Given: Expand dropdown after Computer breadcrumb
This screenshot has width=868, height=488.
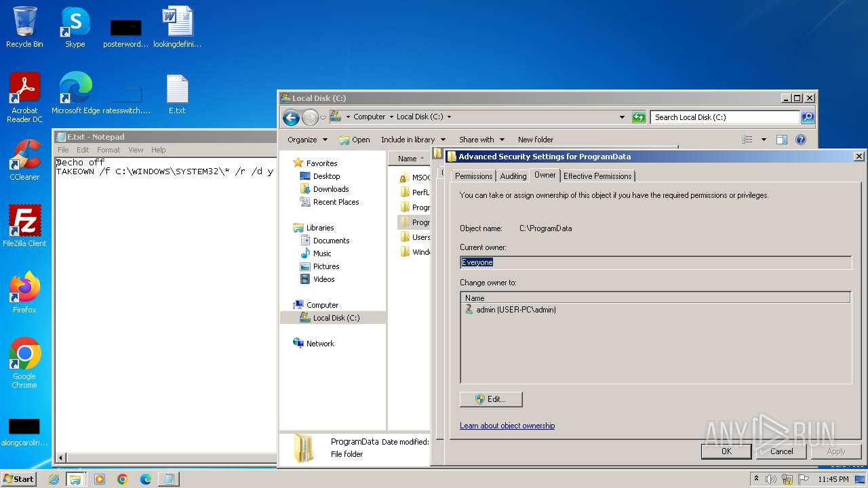Looking at the screenshot, I should tap(391, 117).
